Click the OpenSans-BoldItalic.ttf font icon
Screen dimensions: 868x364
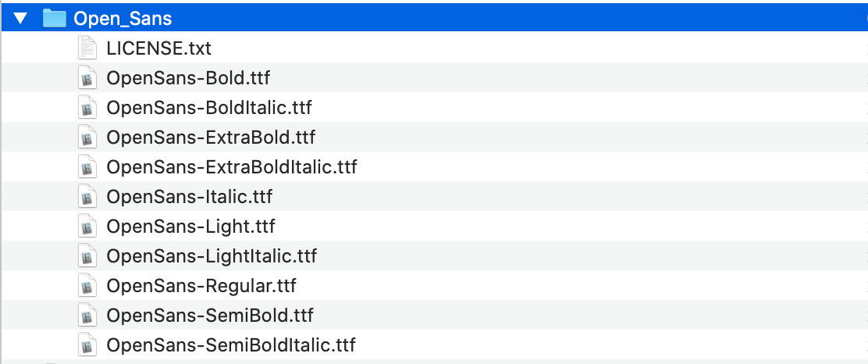pos(87,108)
